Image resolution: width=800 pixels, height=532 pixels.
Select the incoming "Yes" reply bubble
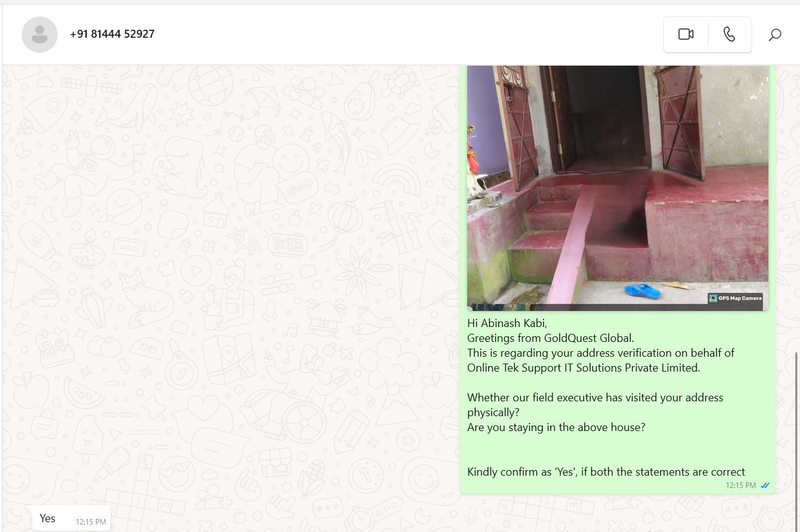[x=71, y=519]
